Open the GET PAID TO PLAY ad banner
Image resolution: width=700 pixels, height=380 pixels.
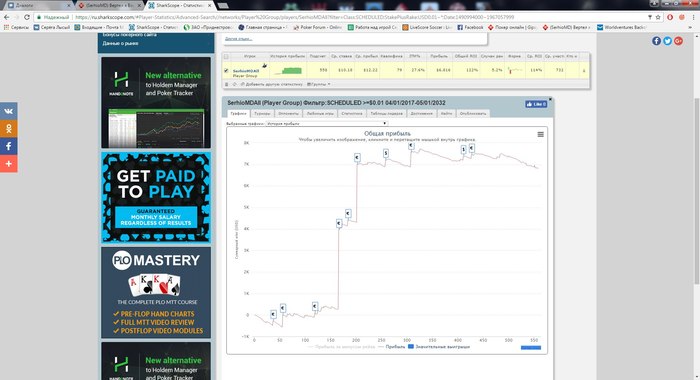pos(156,197)
